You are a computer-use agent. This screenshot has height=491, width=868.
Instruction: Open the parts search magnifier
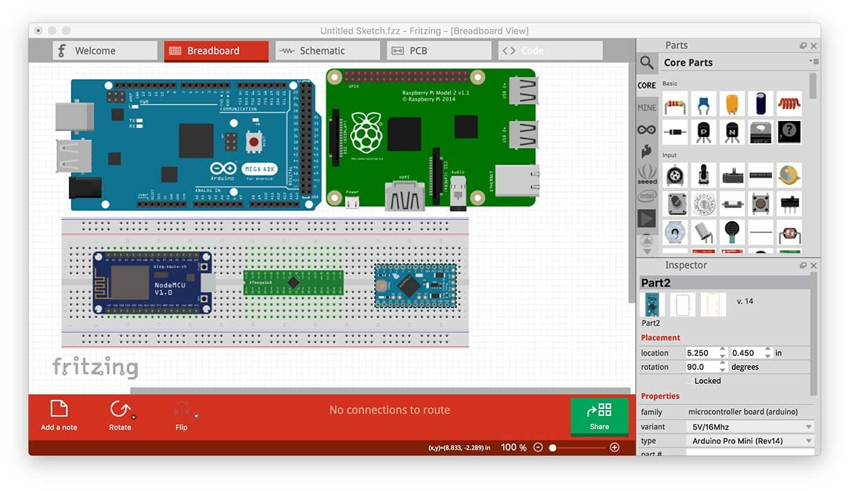pos(647,63)
